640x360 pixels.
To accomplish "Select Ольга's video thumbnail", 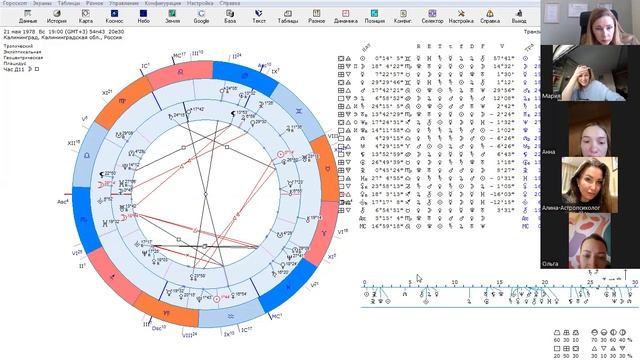I will click(589, 240).
